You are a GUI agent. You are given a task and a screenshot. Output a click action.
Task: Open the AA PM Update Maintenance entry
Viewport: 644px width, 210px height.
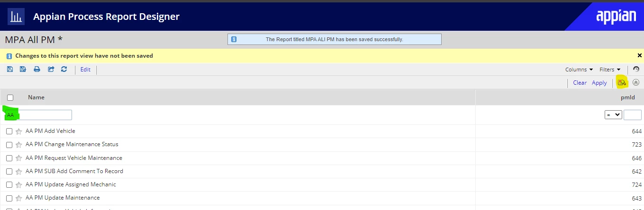[x=63, y=198]
